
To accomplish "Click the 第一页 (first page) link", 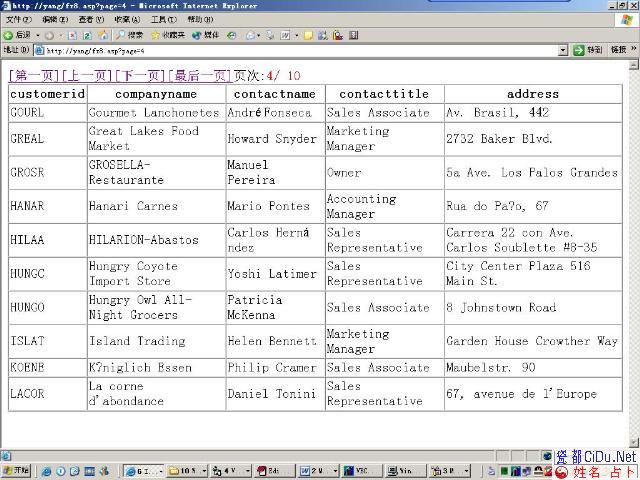I will point(34,75).
